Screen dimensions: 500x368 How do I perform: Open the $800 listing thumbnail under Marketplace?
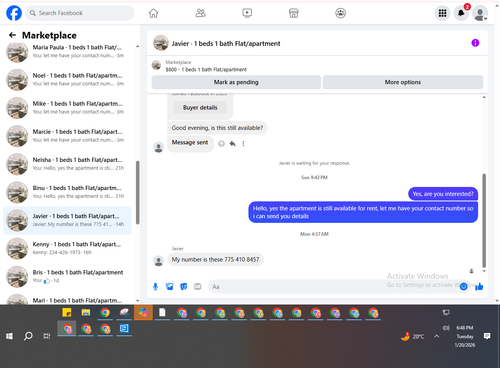click(x=156, y=65)
